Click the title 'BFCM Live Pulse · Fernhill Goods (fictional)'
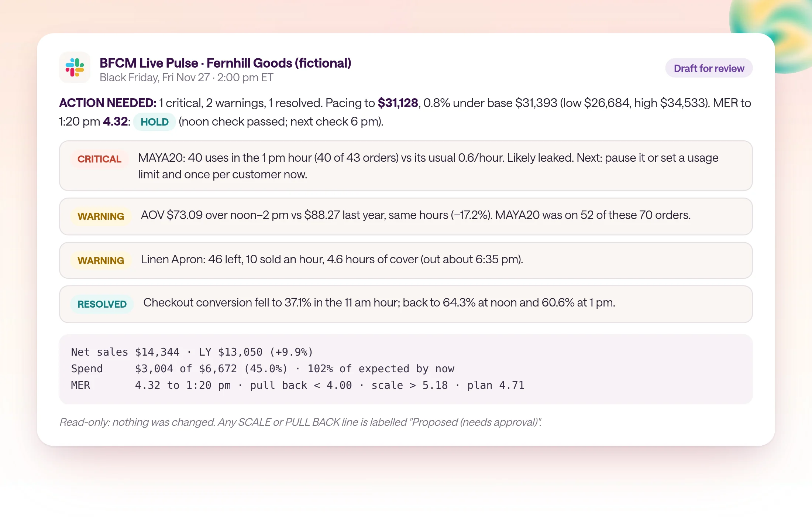 225,63
